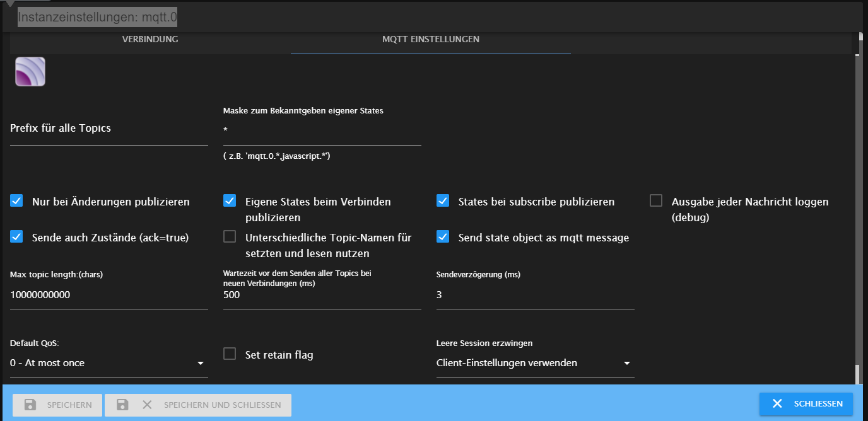
Task: Click the Sendeverzögerung (ms) field
Action: (x=536, y=295)
